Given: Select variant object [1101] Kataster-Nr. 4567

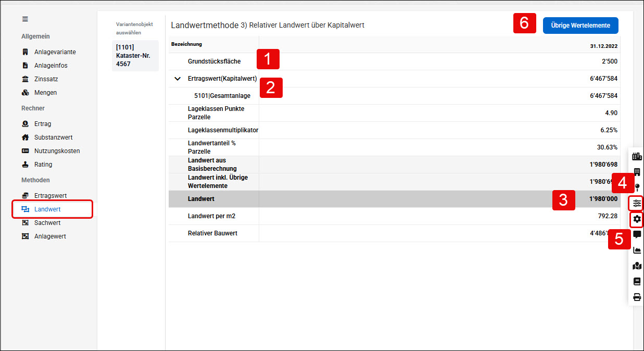Looking at the screenshot, I should click(135, 56).
